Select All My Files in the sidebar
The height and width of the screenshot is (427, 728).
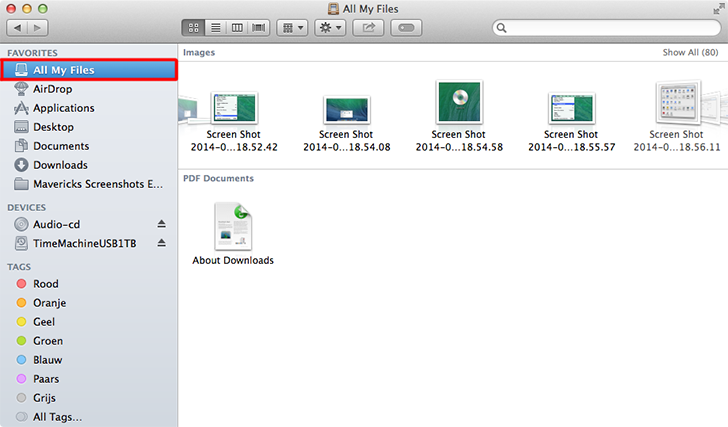pos(89,70)
